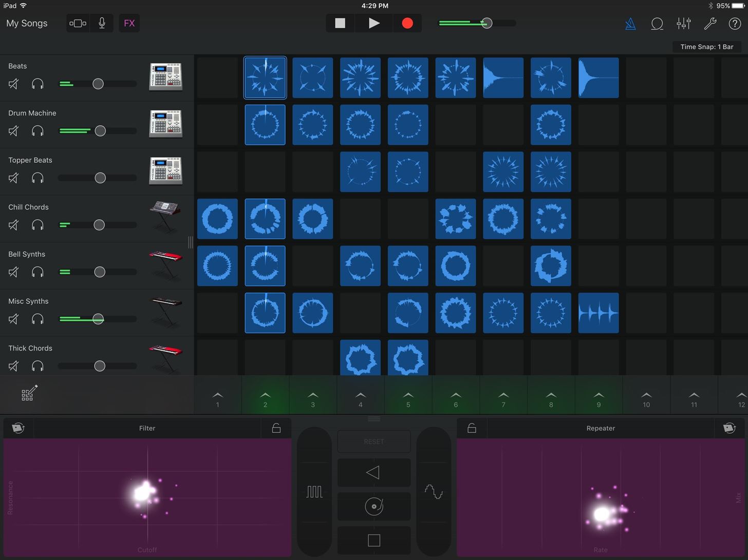Adjust the Beats track volume slider
Viewport: 748px width, 560px height.
(x=98, y=84)
